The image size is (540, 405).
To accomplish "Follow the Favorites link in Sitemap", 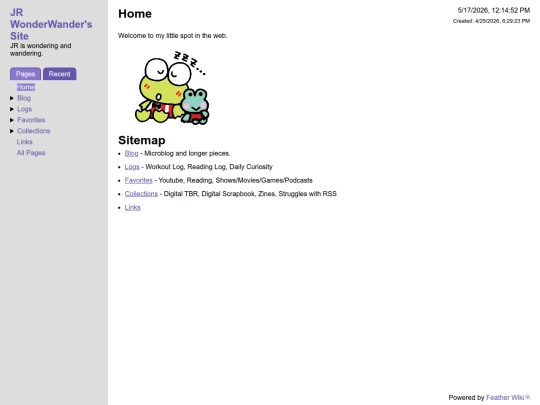I will pyautogui.click(x=138, y=180).
